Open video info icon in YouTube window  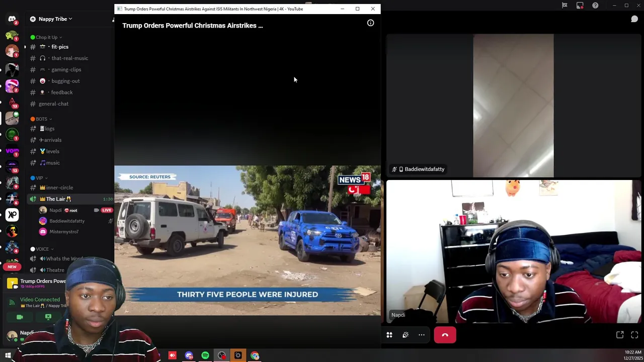370,23
